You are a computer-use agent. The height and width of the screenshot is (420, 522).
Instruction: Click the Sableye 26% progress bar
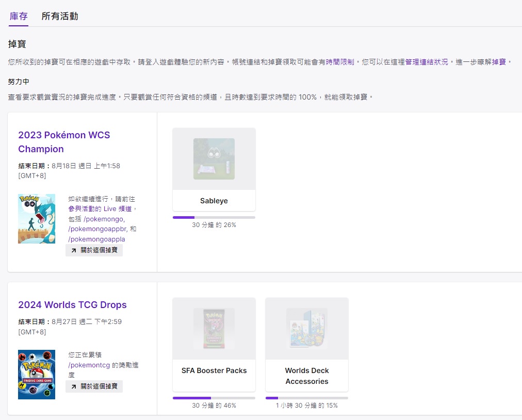pos(214,218)
